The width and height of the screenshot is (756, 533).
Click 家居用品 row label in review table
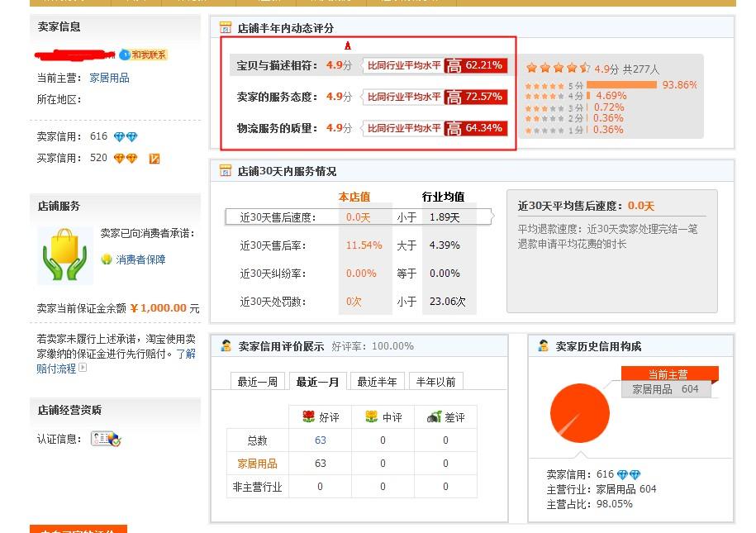point(258,464)
